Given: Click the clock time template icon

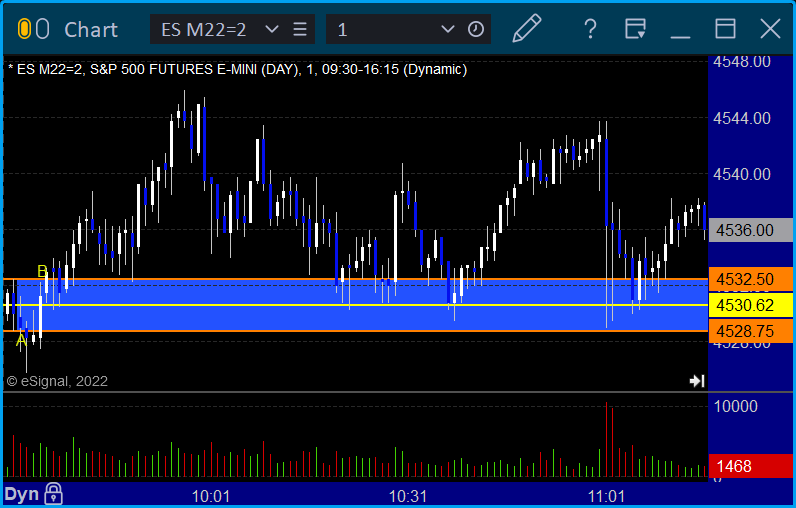Looking at the screenshot, I should point(476,29).
